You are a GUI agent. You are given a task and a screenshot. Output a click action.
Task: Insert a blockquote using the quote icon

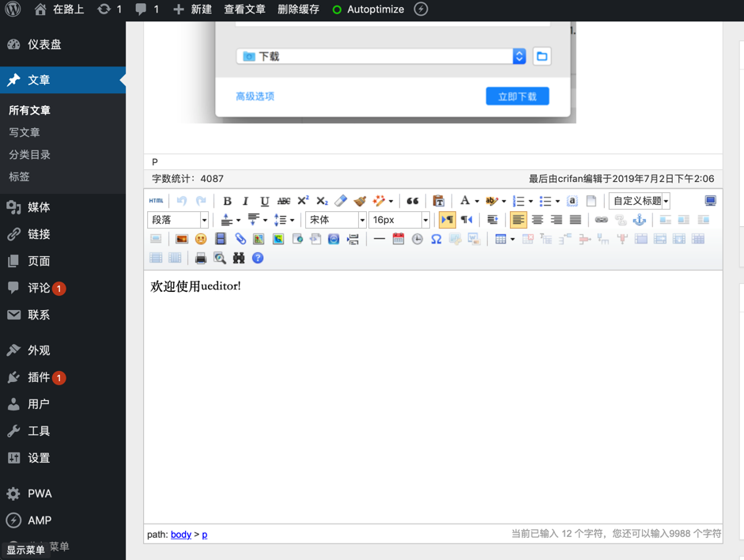point(413,201)
